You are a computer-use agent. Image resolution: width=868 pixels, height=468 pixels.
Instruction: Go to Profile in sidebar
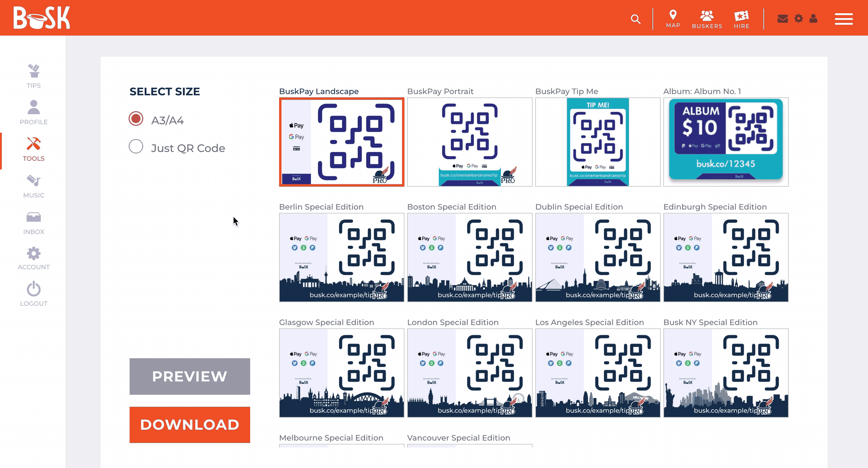33,112
